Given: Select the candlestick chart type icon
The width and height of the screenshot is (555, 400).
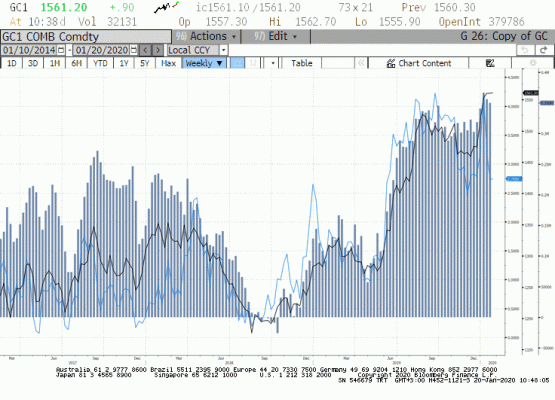Looking at the screenshot, I should coord(253,63).
